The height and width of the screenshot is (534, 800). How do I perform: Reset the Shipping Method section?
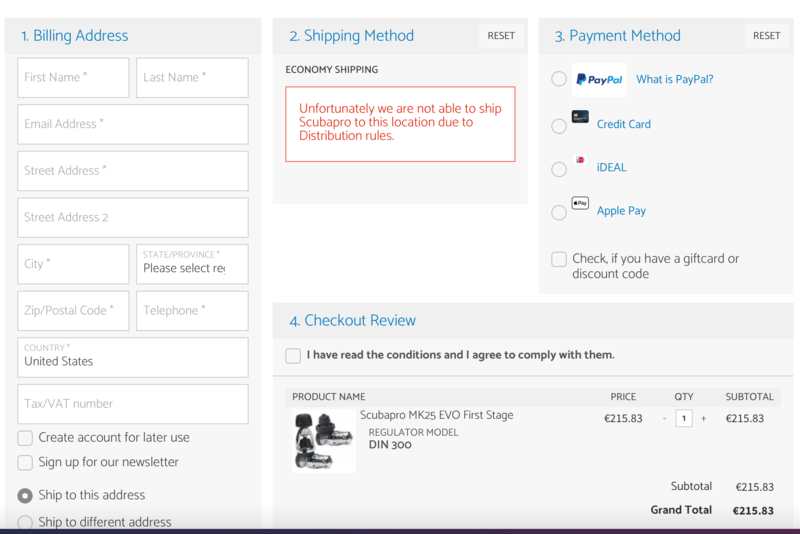[501, 36]
